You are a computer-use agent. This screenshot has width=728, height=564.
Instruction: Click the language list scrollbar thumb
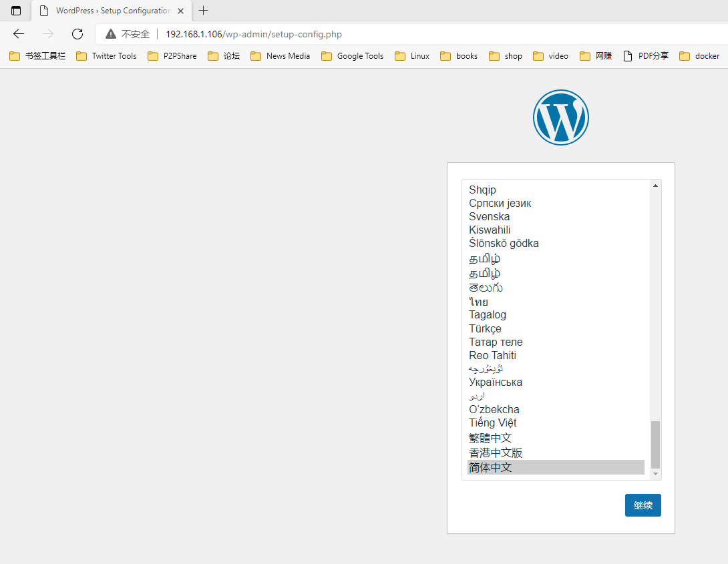[x=656, y=445]
